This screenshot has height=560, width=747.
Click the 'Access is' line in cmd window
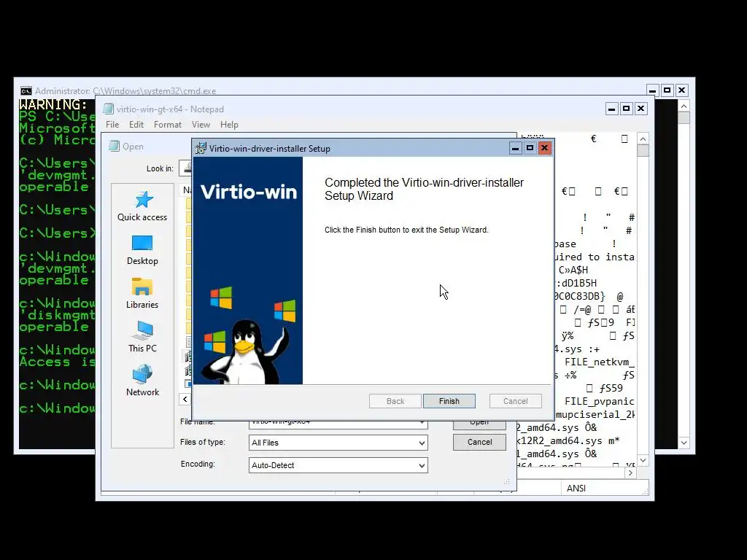tap(57, 362)
